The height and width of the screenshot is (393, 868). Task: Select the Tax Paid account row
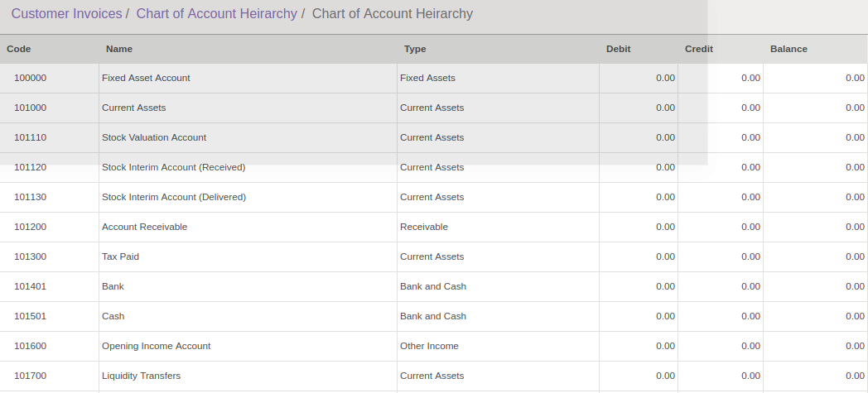coord(120,256)
